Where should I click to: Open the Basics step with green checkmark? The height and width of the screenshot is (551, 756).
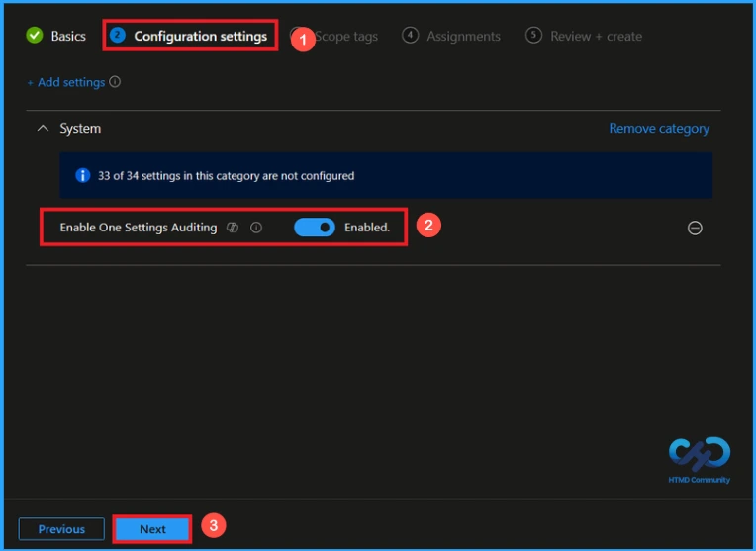point(55,36)
